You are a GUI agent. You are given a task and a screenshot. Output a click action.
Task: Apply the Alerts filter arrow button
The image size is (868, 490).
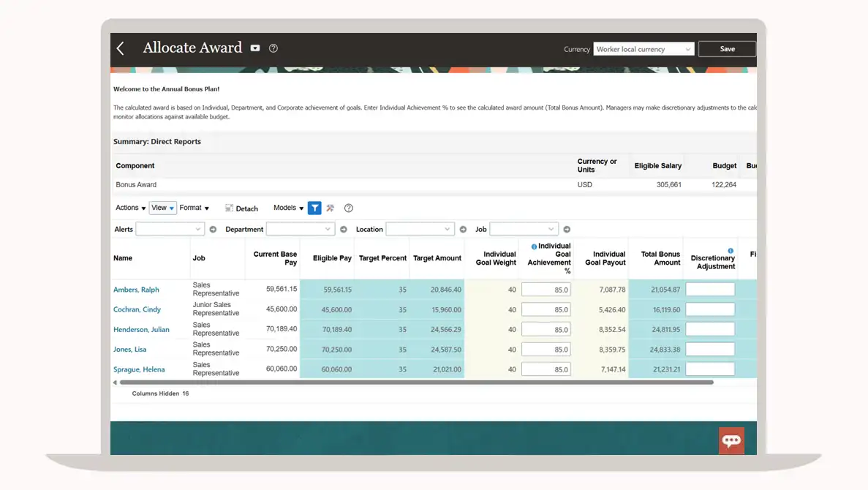pos(213,230)
